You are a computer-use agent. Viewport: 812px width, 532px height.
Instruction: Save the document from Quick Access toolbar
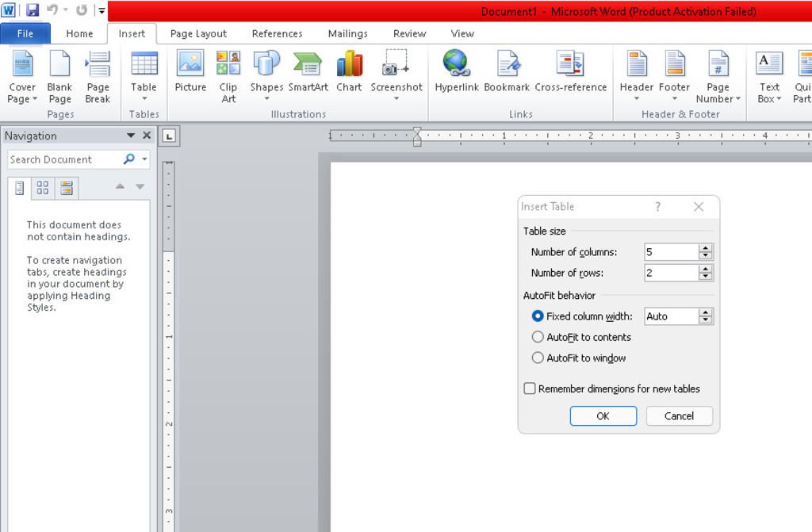tap(33, 10)
